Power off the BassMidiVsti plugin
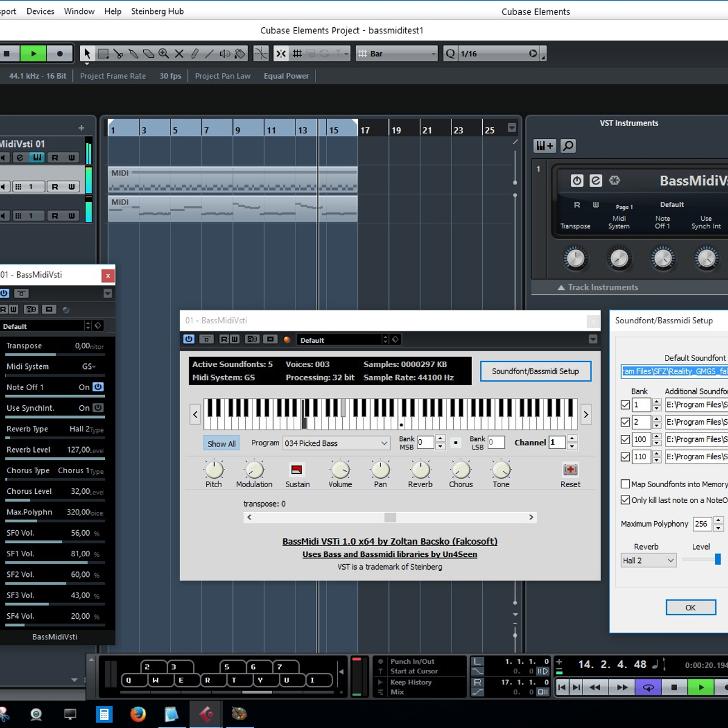The image size is (728, 728). [x=188, y=339]
